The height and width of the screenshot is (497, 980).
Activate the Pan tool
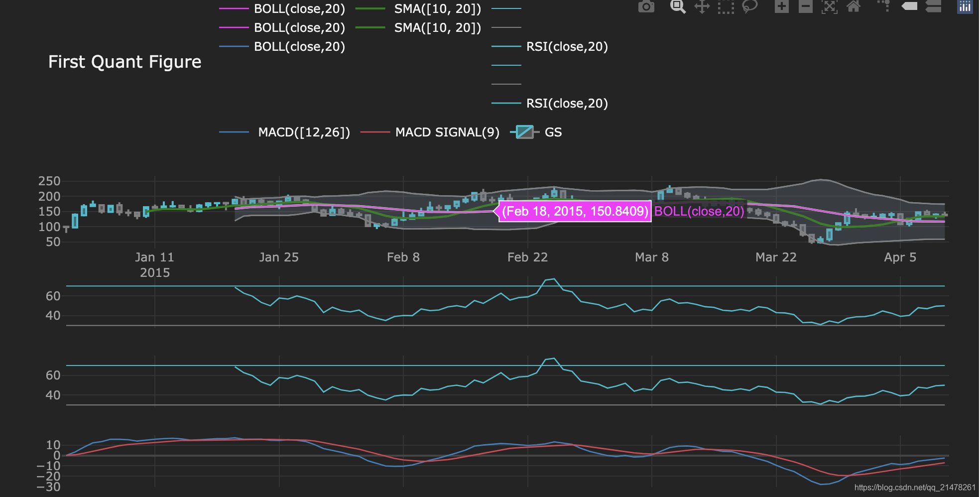[x=702, y=7]
